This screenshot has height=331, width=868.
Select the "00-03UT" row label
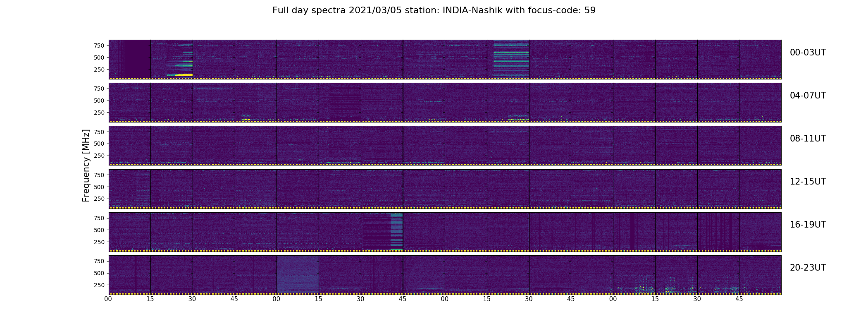pyautogui.click(x=808, y=53)
